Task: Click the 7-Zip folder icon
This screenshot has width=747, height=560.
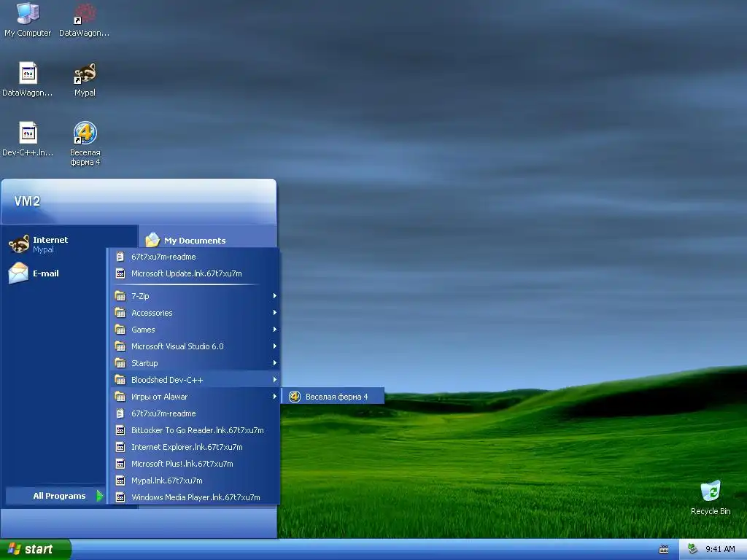Action: [x=120, y=296]
